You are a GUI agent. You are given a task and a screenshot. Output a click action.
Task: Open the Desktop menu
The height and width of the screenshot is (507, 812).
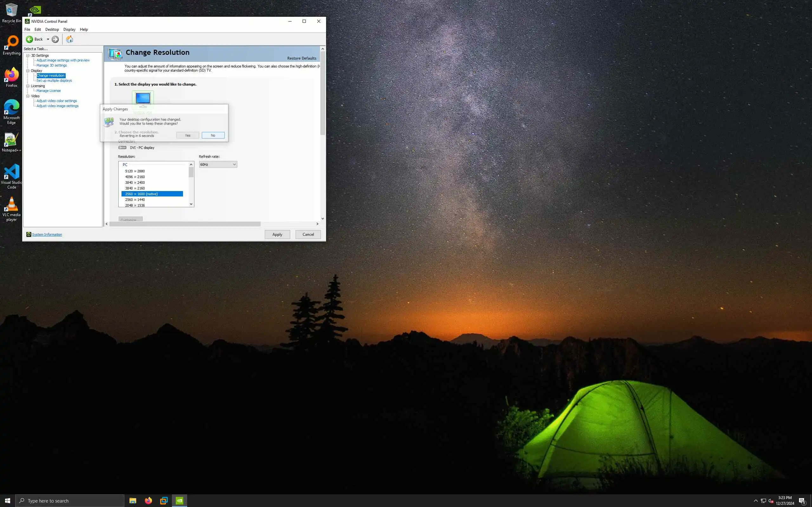tap(52, 29)
